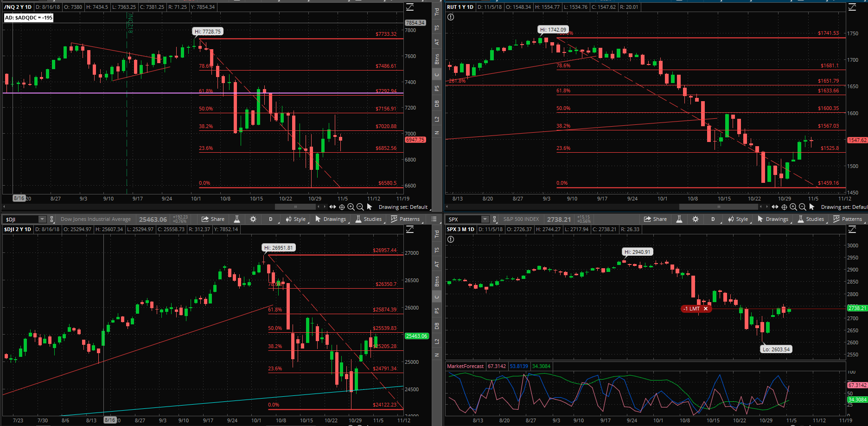
Task: Click the info alert icon on the SPX chart
Action: click(x=451, y=239)
